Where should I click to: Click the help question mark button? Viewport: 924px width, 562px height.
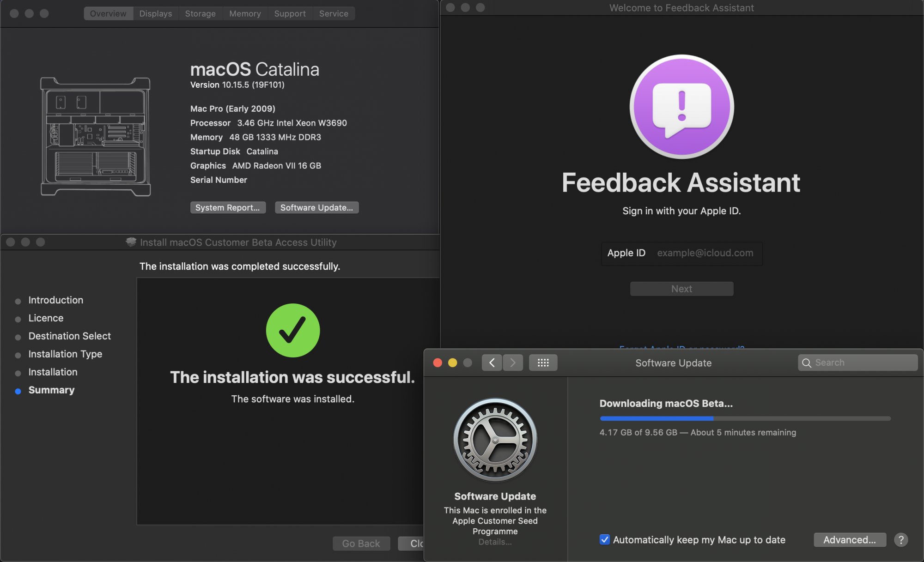click(x=900, y=540)
